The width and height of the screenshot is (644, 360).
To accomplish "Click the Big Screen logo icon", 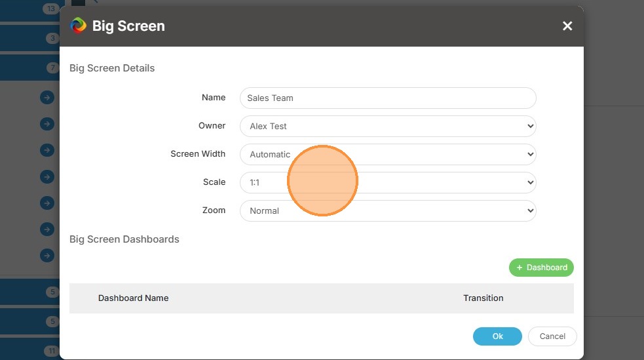I will click(x=78, y=26).
